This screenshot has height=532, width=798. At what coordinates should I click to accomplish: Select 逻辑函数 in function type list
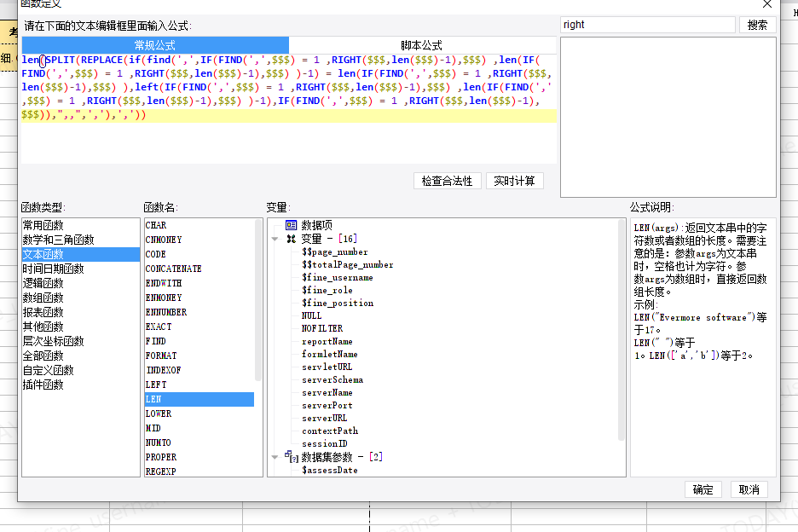tap(43, 283)
